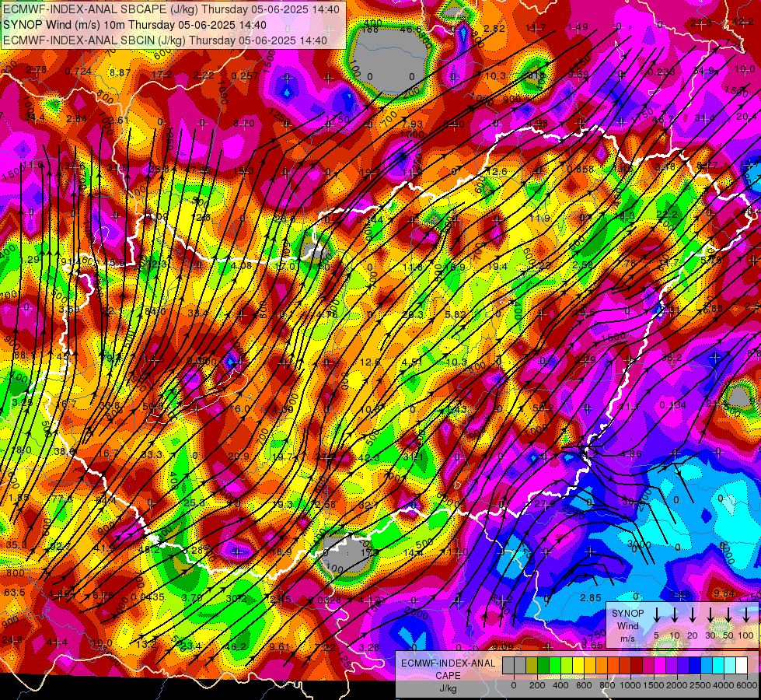
Task: Click the '9.84' value on the map
Action: tap(724, 593)
